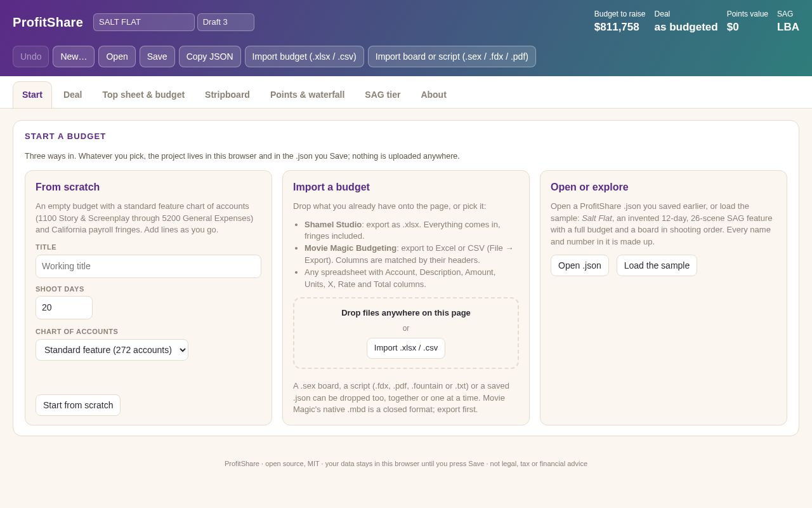The height and width of the screenshot is (508, 812).
Task: Click the $811,758 budget to raise value
Action: coord(617,27)
